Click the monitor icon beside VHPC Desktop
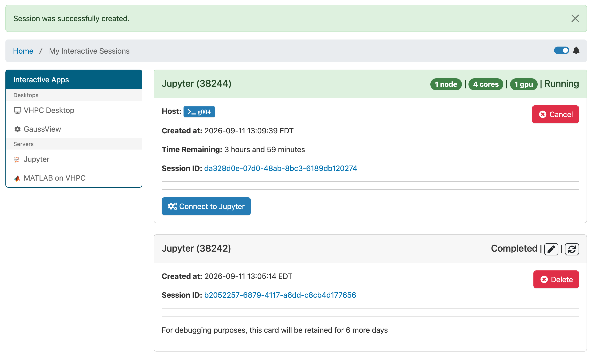This screenshot has height=364, width=592. tap(17, 111)
